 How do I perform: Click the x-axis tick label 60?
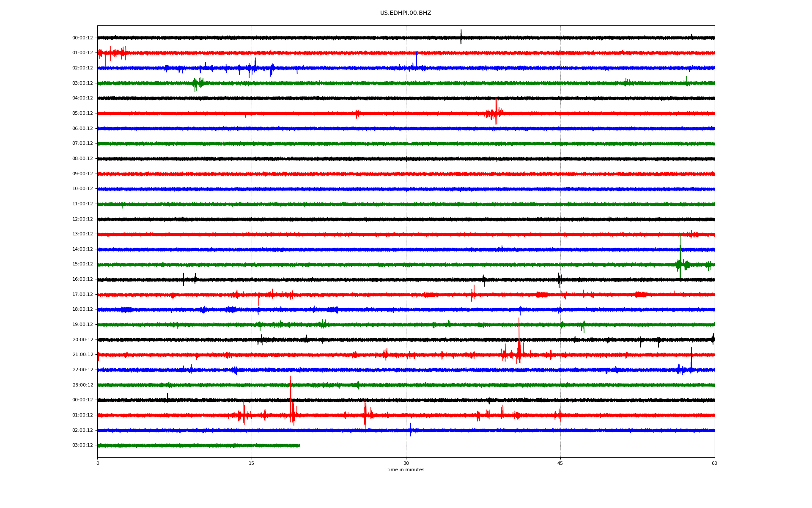714,464
